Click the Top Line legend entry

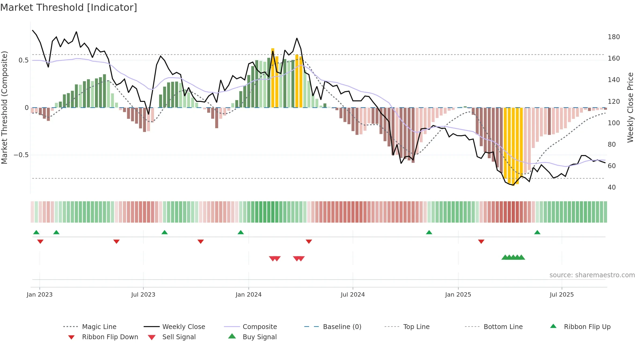(407, 327)
